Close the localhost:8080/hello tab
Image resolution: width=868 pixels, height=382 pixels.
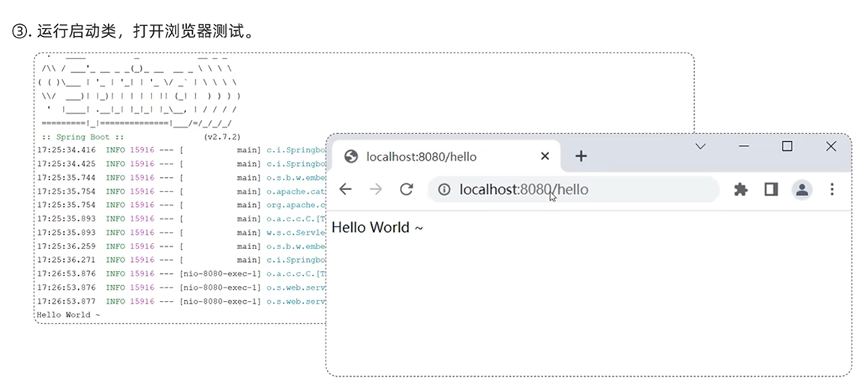tap(545, 156)
